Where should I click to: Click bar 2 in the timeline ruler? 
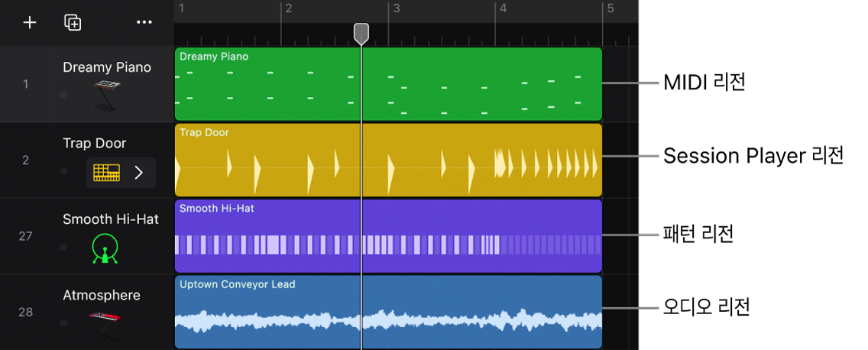(288, 8)
